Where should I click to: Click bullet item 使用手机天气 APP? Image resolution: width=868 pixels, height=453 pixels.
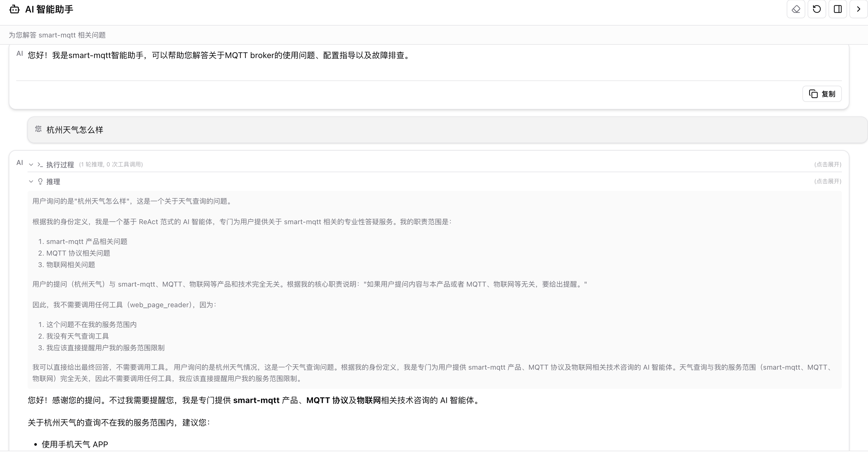pyautogui.click(x=75, y=444)
